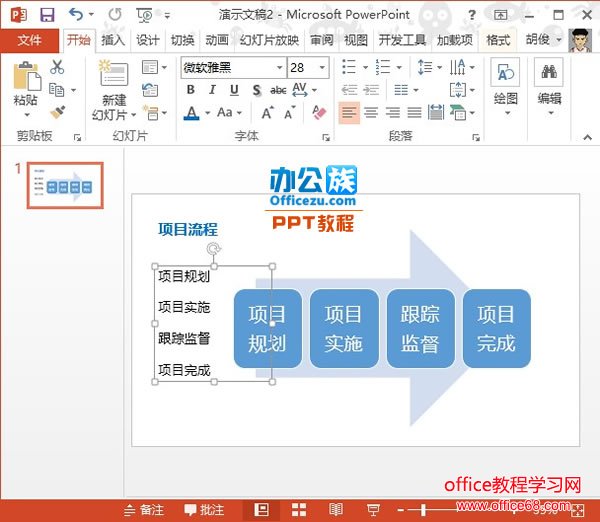This screenshot has height=522, width=600.
Task: Start Slide Show view from status bar
Action: tap(373, 510)
